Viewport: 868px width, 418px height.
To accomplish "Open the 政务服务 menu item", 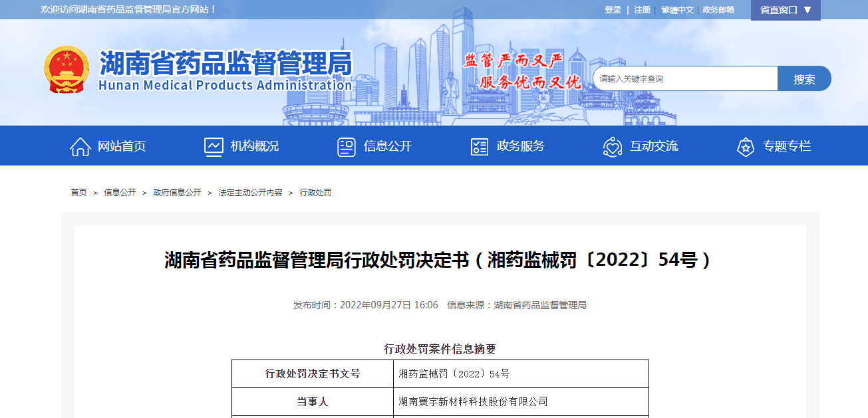I will (521, 146).
